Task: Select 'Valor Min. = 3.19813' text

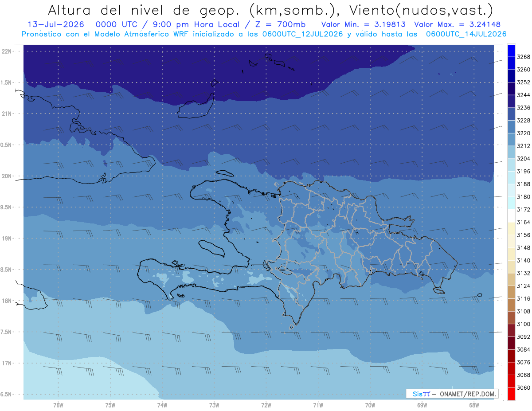Action: [x=364, y=25]
